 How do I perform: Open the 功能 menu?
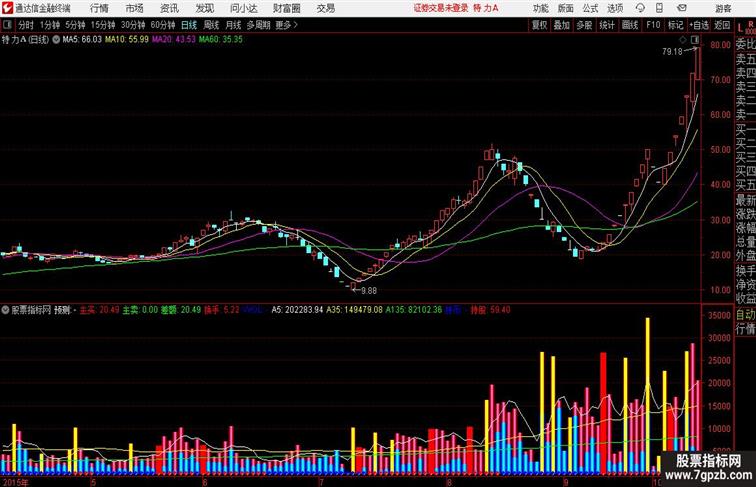pyautogui.click(x=540, y=8)
